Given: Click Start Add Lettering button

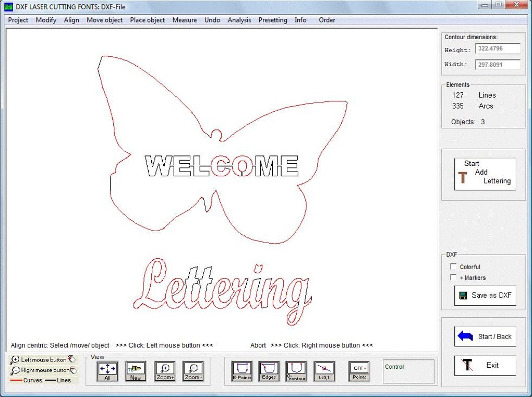Looking at the screenshot, I should (x=485, y=174).
